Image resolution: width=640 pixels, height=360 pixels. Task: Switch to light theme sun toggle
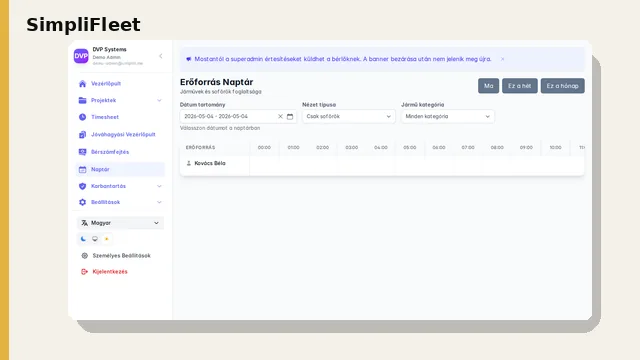[x=107, y=239]
